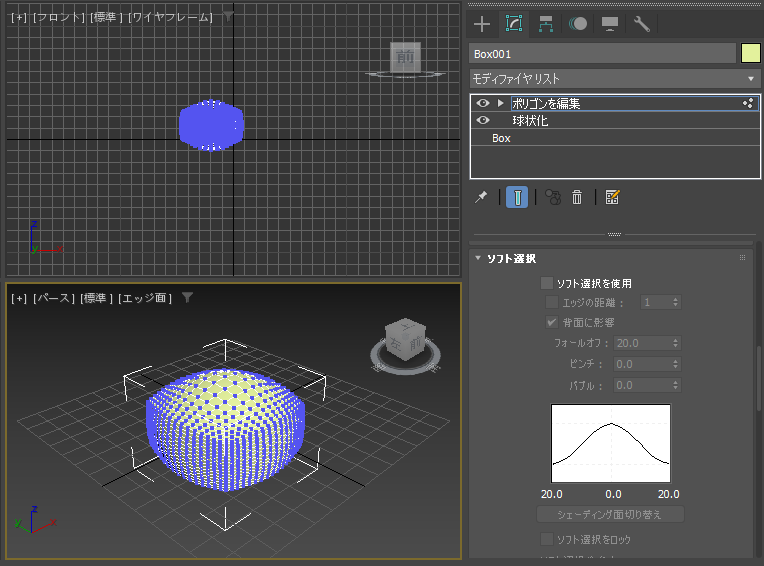Open front viewport [フロント] view menu
The width and height of the screenshot is (764, 566).
point(58,17)
